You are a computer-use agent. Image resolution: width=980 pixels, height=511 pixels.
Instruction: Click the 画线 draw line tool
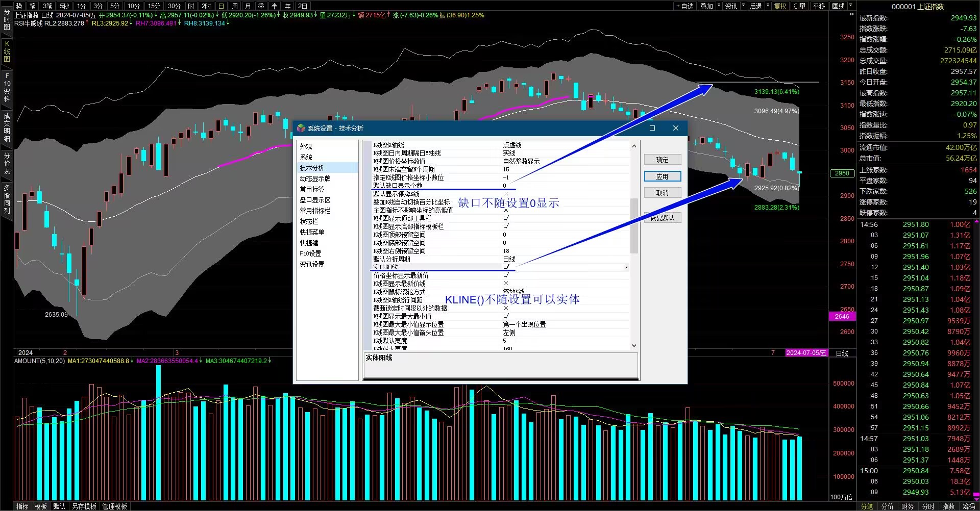click(839, 6)
